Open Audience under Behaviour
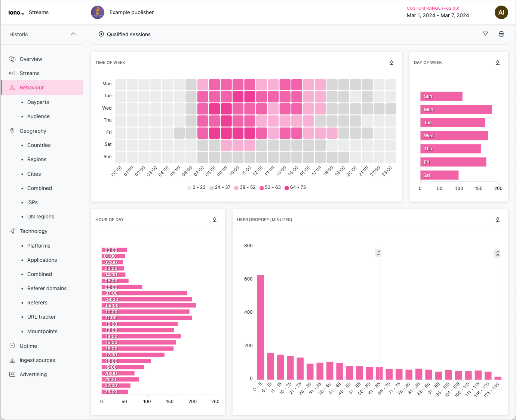Viewport: 516px width, 420px height. point(39,116)
